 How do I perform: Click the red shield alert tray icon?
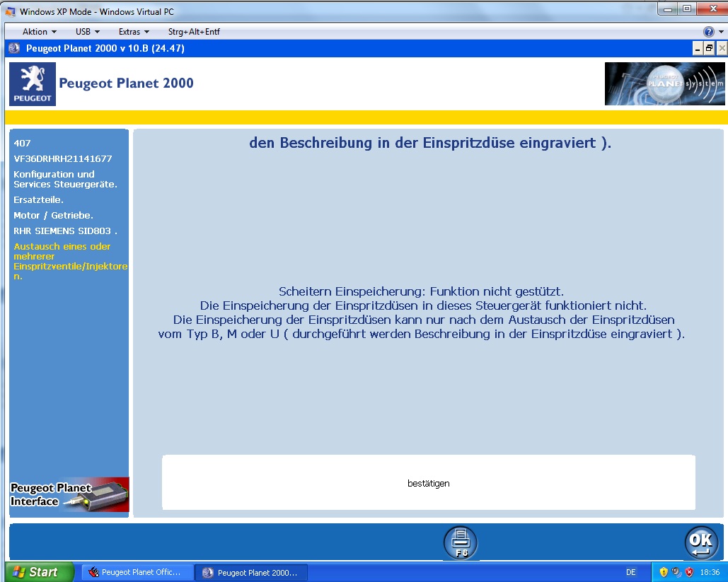pos(688,572)
